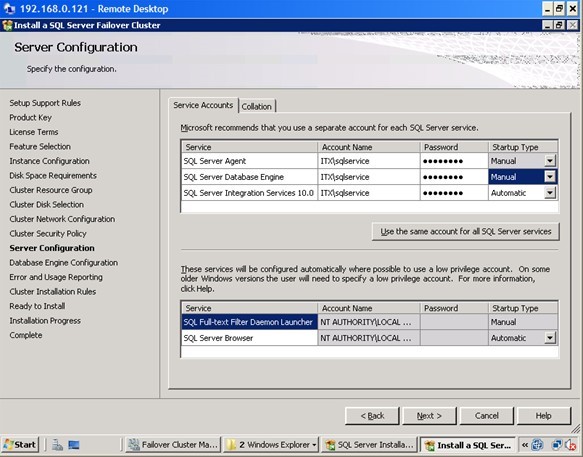Viewport: 583px width, 457px height.
Task: Click Cluster Network Configuration step in sidebar
Action: [x=62, y=219]
